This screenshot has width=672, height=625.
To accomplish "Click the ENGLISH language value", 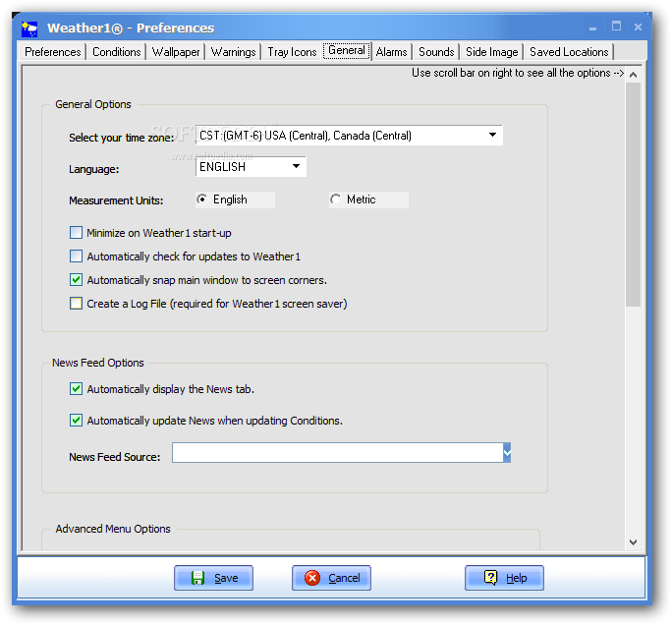I will pos(222,167).
